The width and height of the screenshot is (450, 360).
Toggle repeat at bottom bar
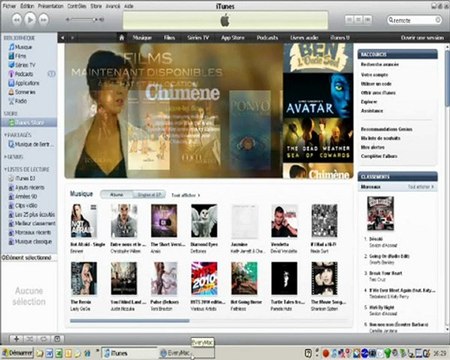point(43,339)
